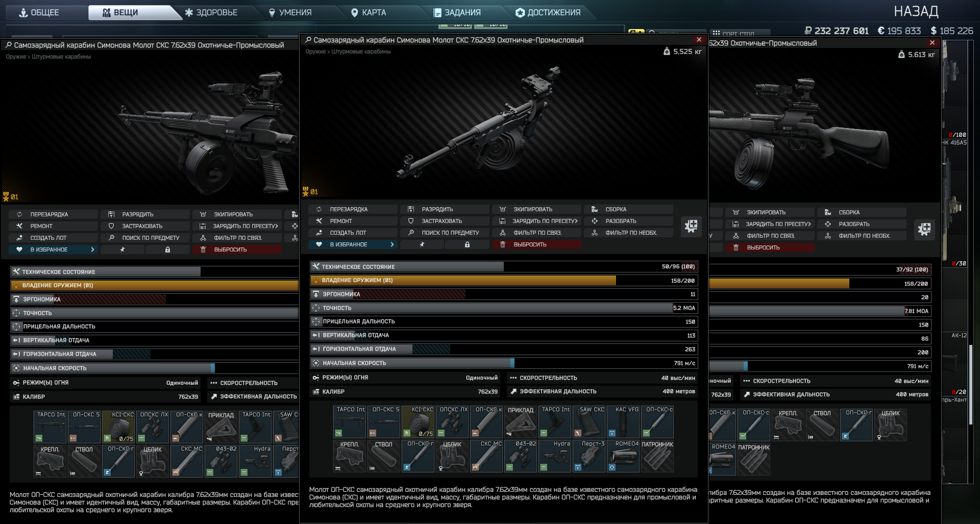Select empty ПАТРОННИК slot in front window

click(657, 456)
